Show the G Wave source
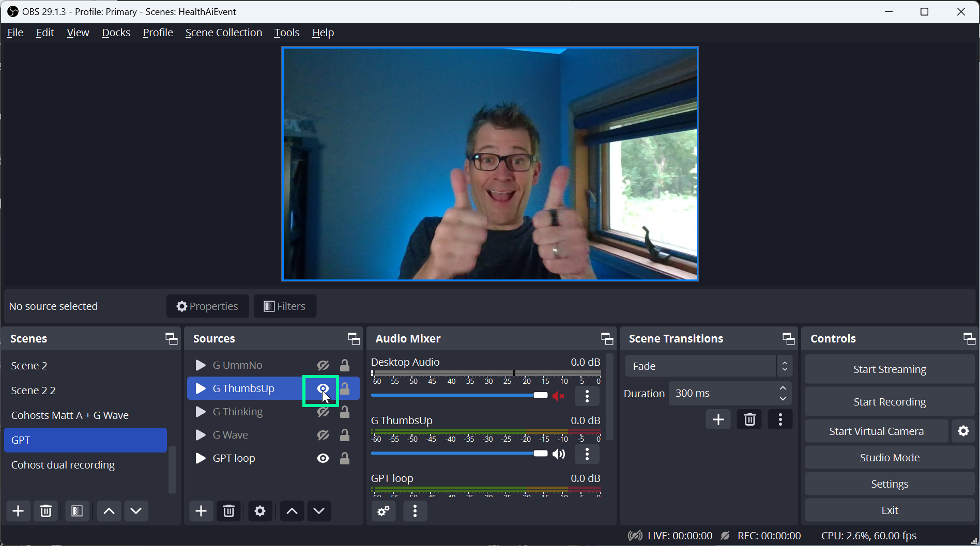The height and width of the screenshot is (546, 980). 323,435
